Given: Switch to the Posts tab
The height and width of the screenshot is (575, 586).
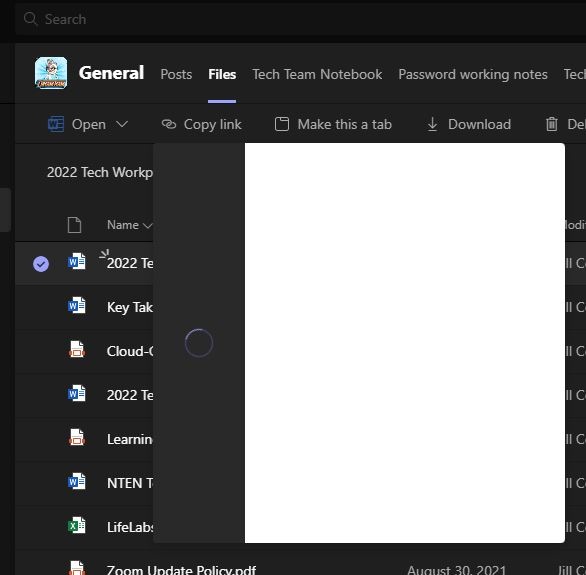Looking at the screenshot, I should 176,74.
